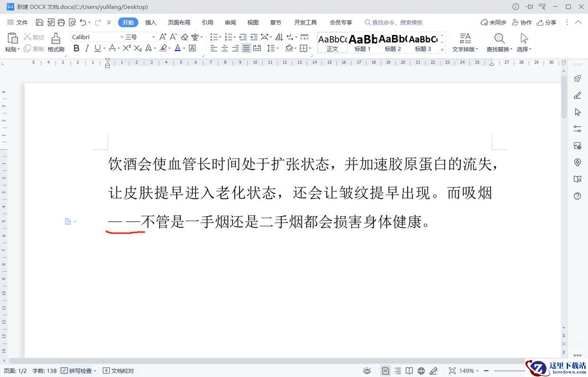
Task: Toggle Bold formatting
Action: tap(76, 48)
